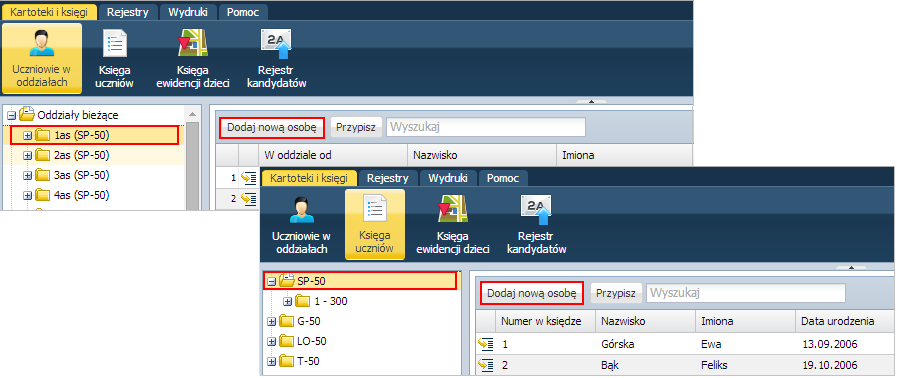The image size is (897, 378).
Task: Sort by Nazwisko column in back window
Action: pos(482,155)
